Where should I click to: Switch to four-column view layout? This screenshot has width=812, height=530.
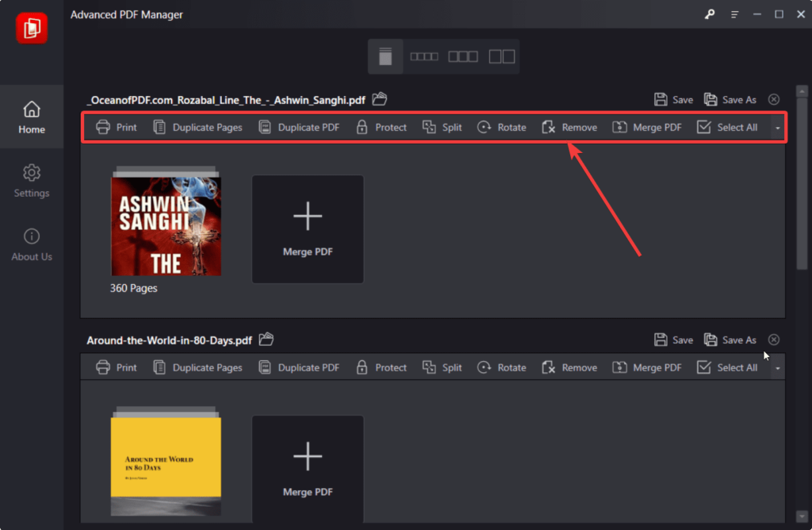tap(424, 56)
